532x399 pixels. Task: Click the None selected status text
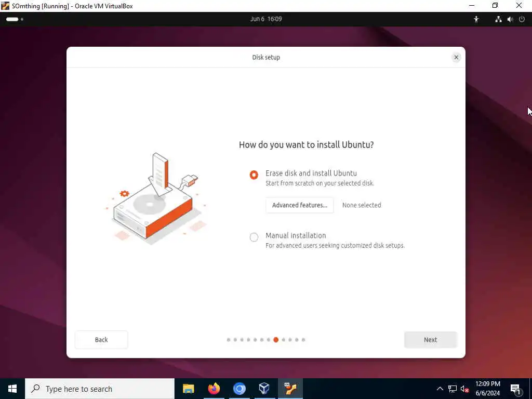pyautogui.click(x=362, y=205)
